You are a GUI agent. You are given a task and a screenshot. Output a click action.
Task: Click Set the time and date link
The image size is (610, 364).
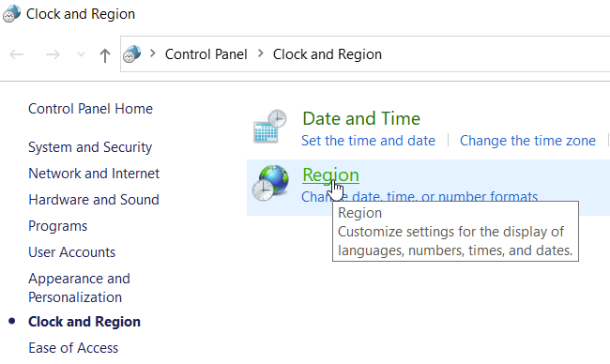(x=369, y=141)
